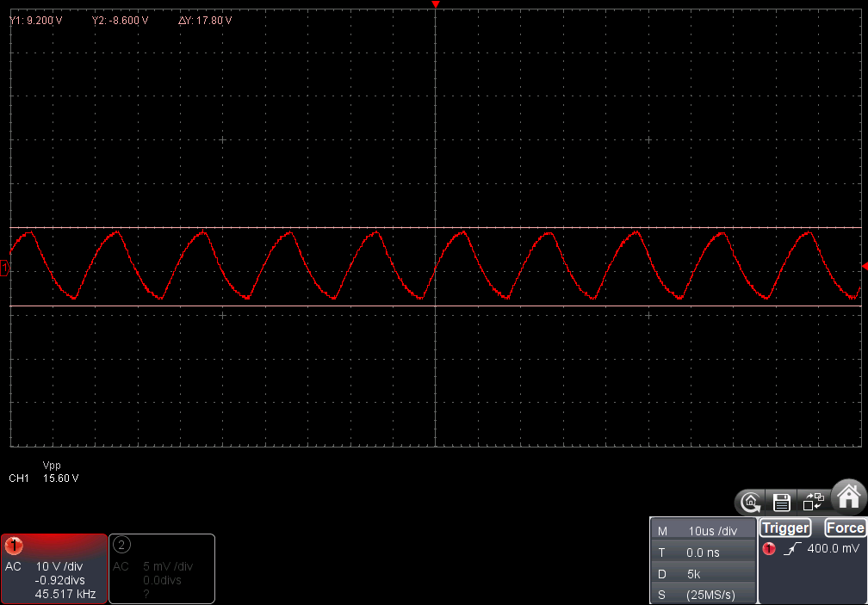Open the T 0.0 ns horizontal position row

(703, 553)
